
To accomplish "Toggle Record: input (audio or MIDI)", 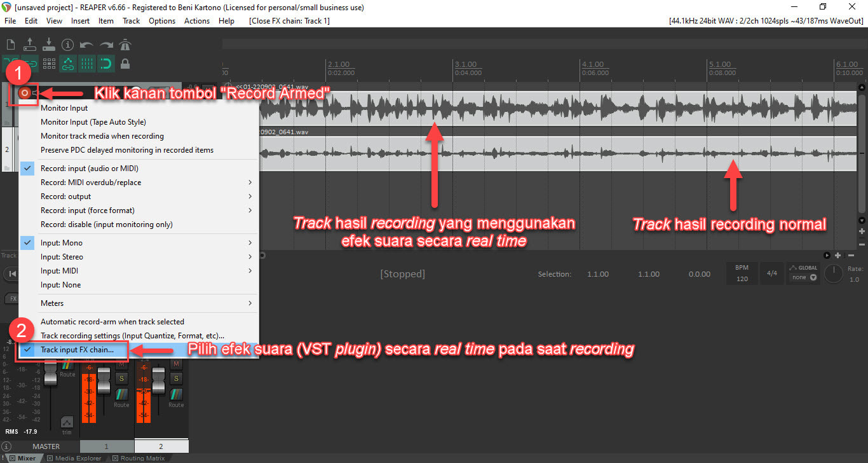I will point(139,169).
